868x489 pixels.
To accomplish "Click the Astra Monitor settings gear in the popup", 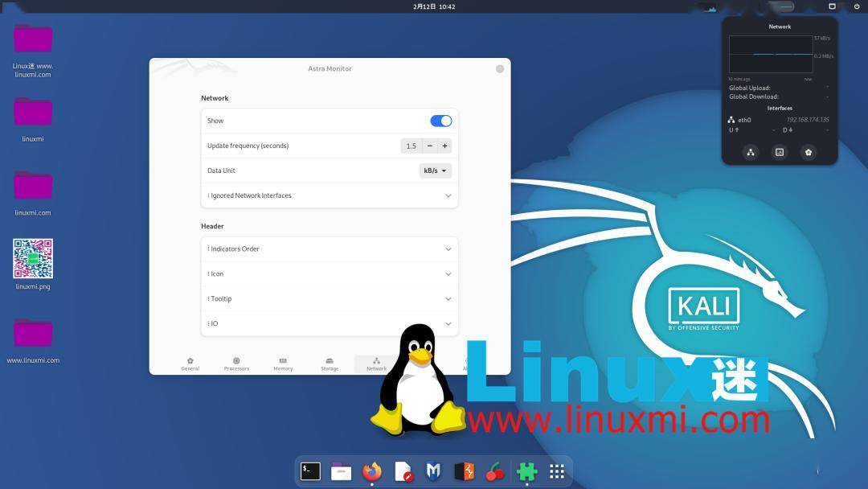I will point(808,152).
